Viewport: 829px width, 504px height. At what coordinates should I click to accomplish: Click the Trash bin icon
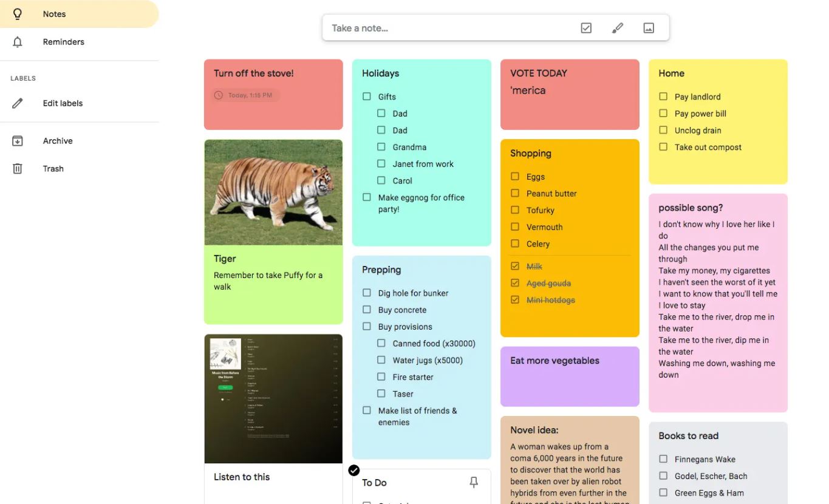click(18, 169)
